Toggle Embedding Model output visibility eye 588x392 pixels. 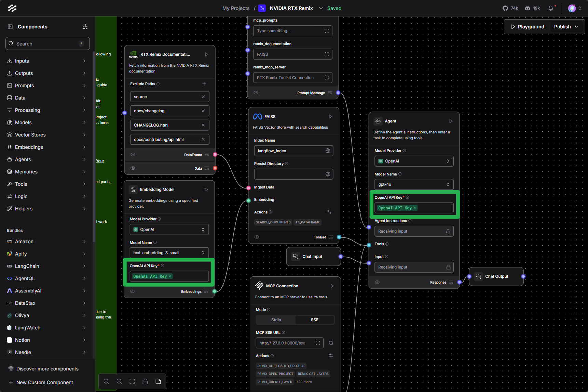click(x=132, y=291)
